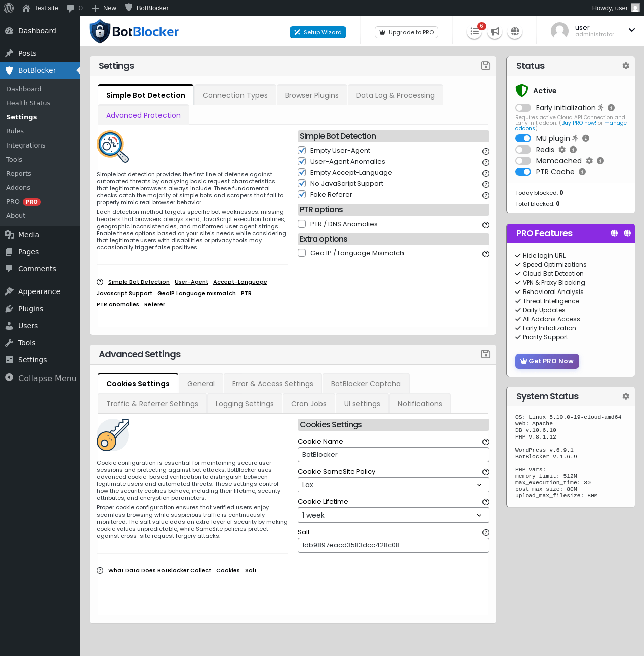Open BotBlocker Captcha tab
The height and width of the screenshot is (656, 644).
(x=366, y=384)
